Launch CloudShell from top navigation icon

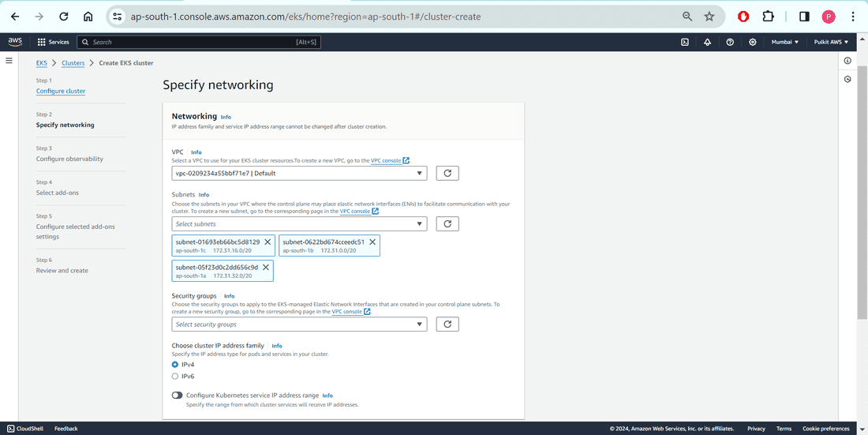tap(685, 42)
